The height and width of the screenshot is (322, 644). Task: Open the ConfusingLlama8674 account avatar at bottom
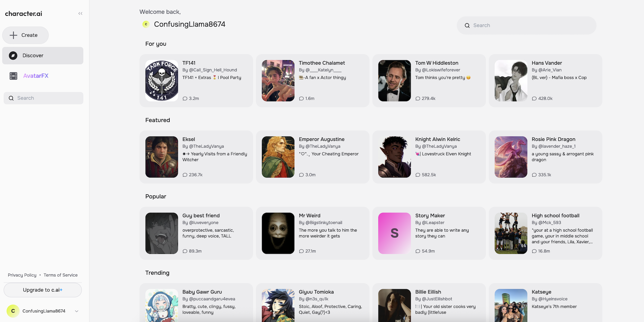click(13, 311)
